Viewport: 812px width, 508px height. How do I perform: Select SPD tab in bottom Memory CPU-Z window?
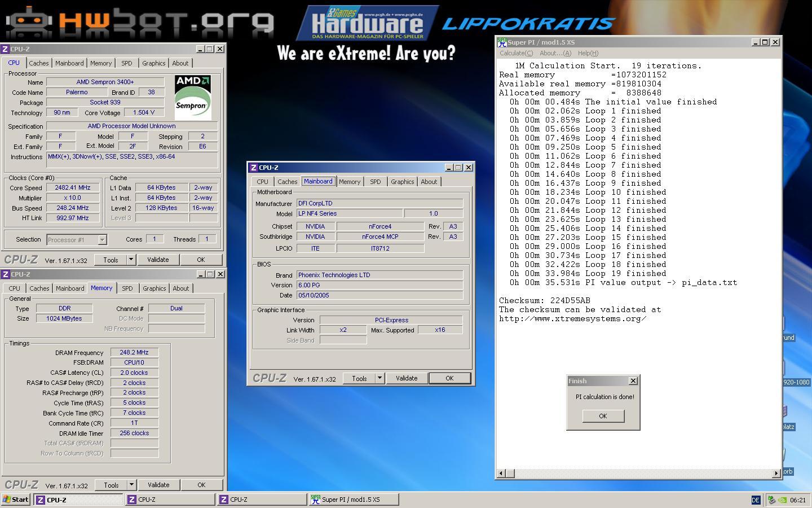[x=127, y=288]
